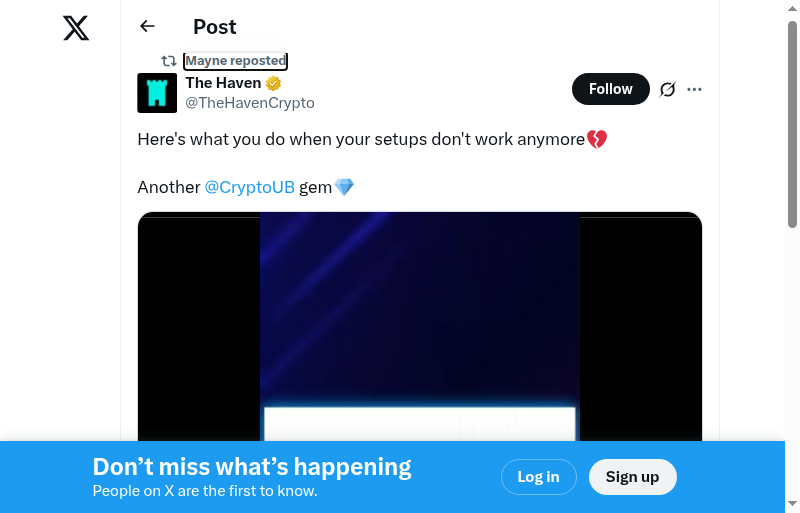The image size is (800, 513).
Task: Open the three-dot More menu
Action: (x=695, y=89)
